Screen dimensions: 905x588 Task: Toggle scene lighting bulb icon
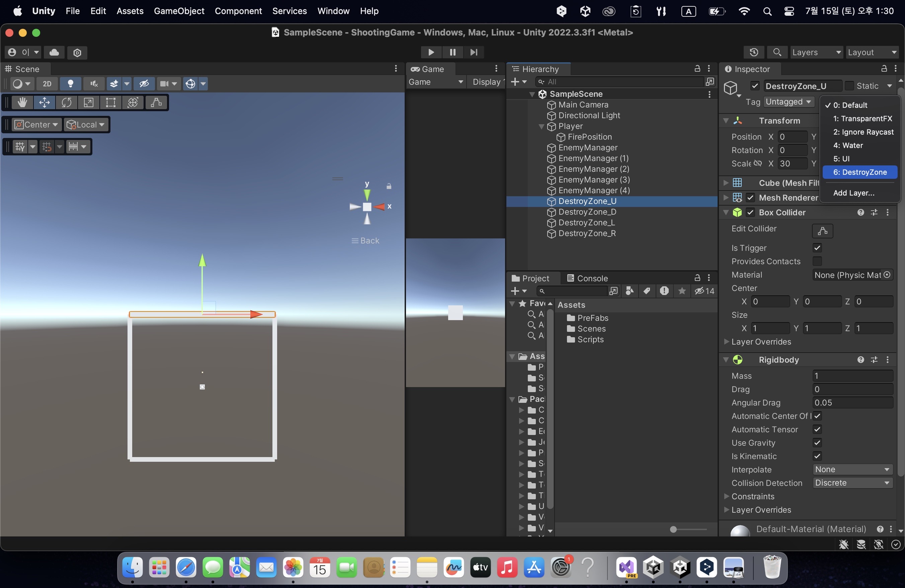coord(70,84)
